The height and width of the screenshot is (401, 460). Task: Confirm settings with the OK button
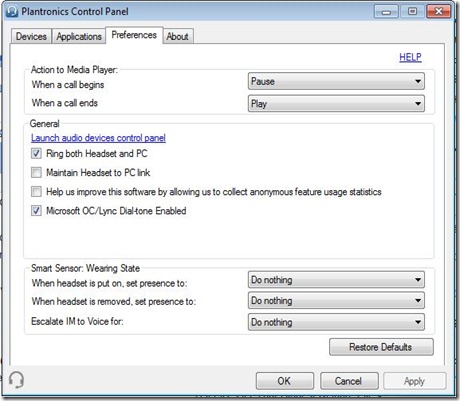285,381
